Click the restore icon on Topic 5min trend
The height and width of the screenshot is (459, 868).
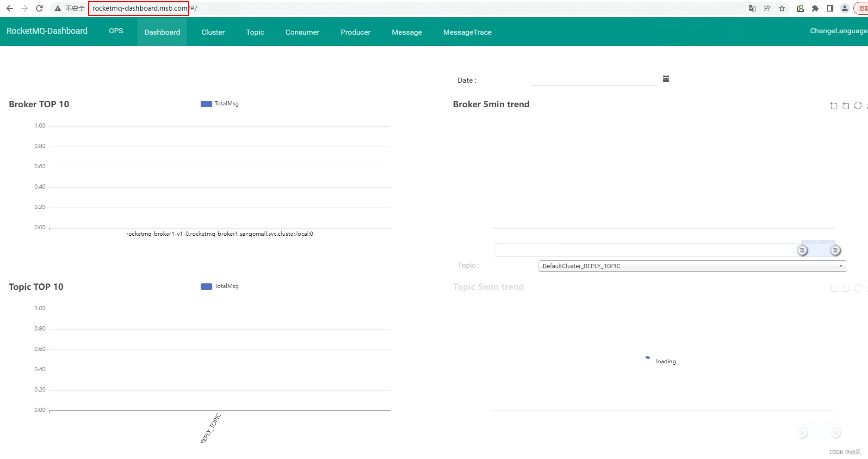pos(858,288)
